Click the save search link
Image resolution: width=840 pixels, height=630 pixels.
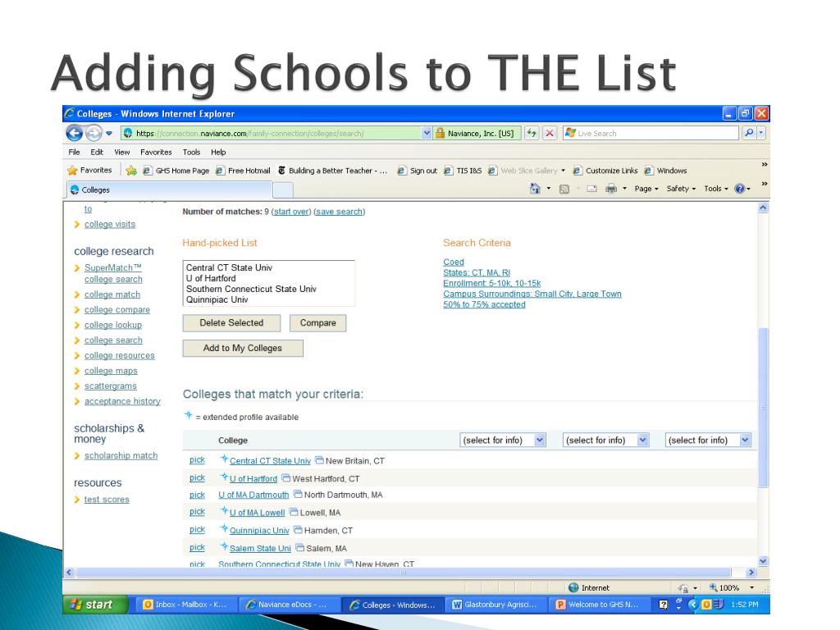pyautogui.click(x=339, y=212)
